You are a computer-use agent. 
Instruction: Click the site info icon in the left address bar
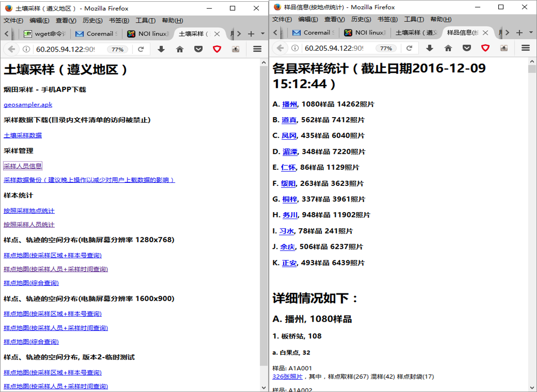pyautogui.click(x=26, y=49)
